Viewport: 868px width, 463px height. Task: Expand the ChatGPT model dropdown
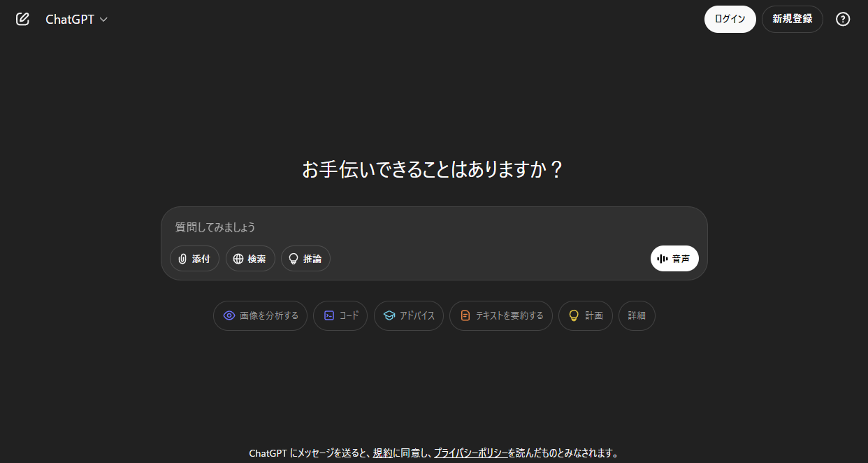(76, 19)
